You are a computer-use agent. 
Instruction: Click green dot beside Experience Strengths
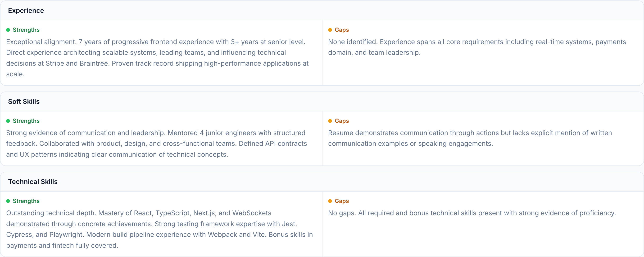8,30
